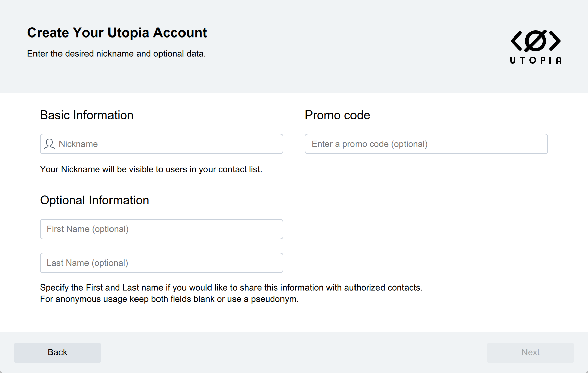
Task: Click the word 'pseudonym' in the note
Action: pos(274,299)
